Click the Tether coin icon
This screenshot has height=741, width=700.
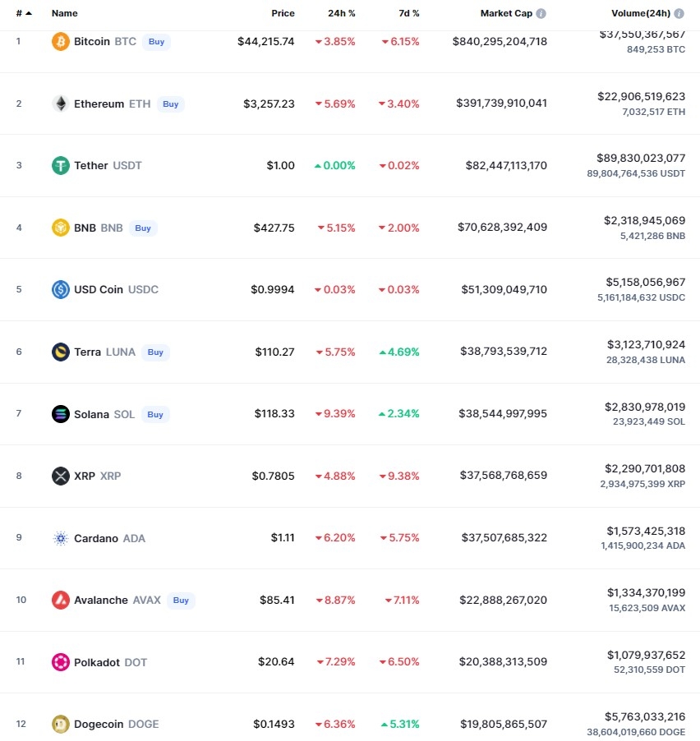pos(61,165)
